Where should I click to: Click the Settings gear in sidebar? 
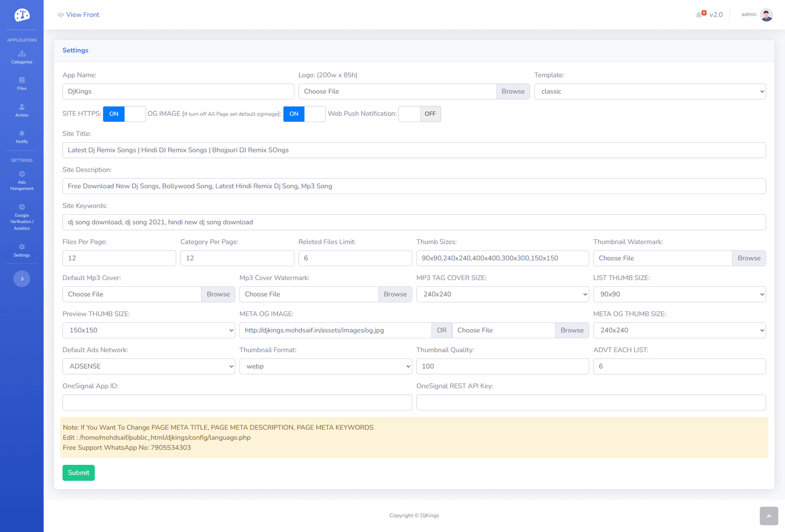[x=22, y=248]
